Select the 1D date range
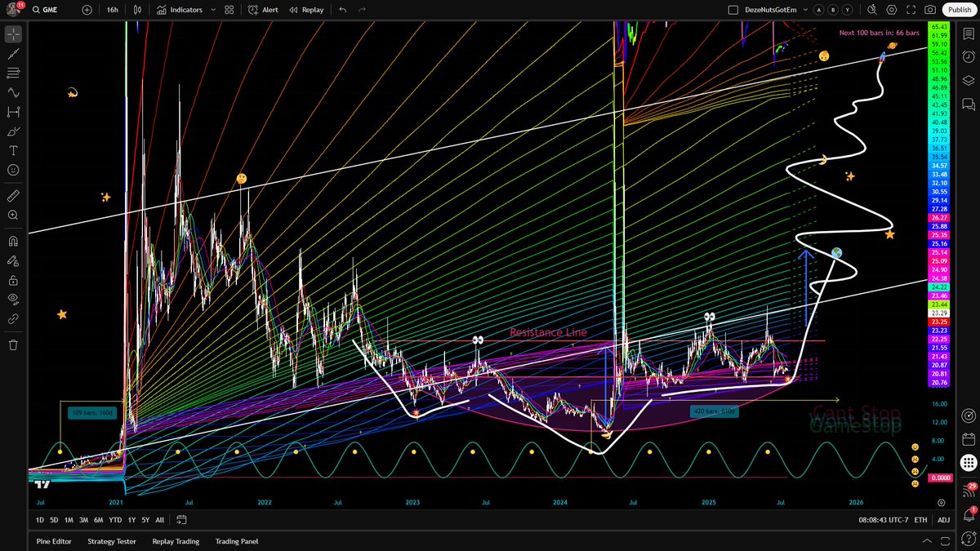This screenshot has height=551, width=980. click(x=40, y=520)
